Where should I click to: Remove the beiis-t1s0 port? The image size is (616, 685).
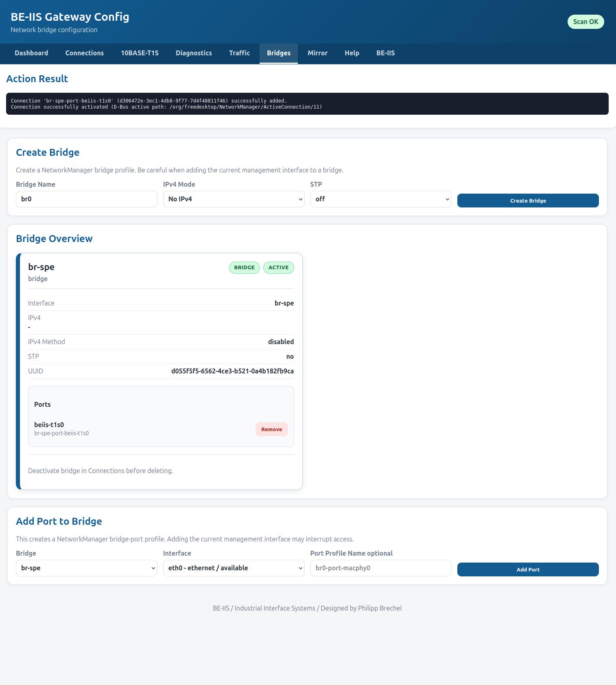[272, 429]
